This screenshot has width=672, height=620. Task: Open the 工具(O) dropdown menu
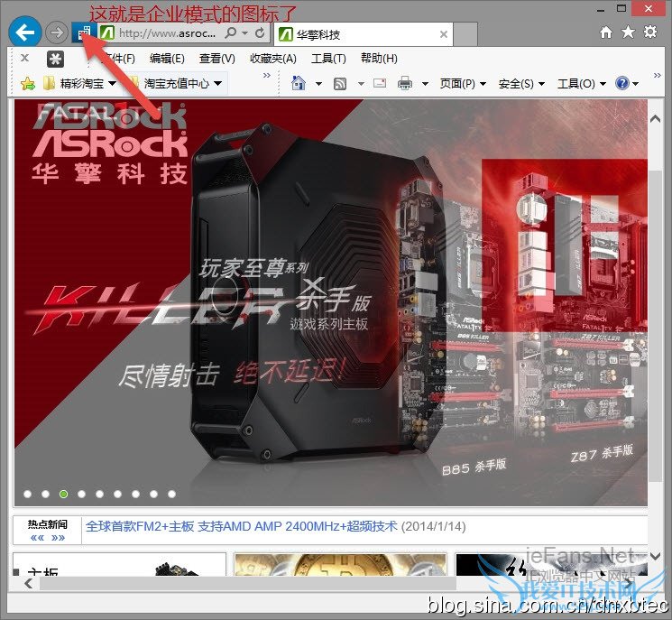click(x=582, y=83)
